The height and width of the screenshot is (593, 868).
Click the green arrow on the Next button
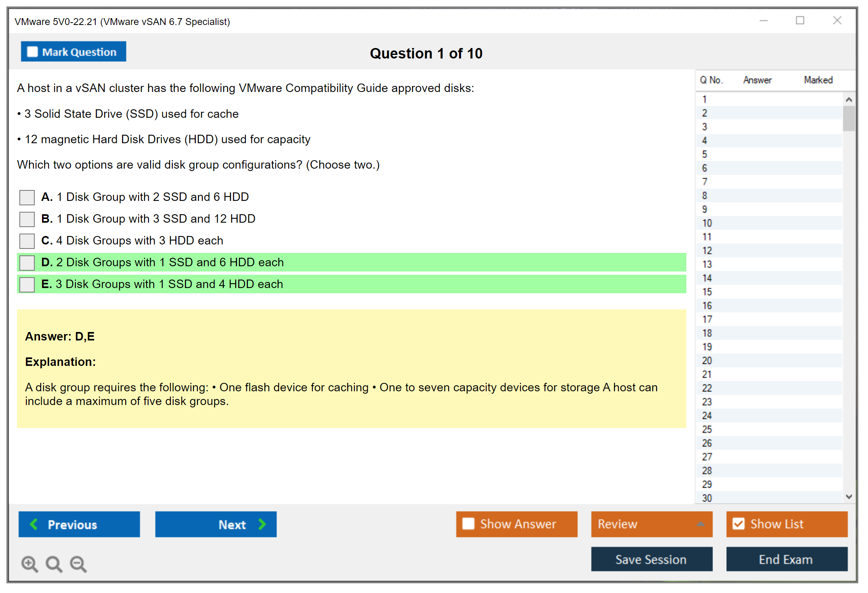[x=262, y=524]
